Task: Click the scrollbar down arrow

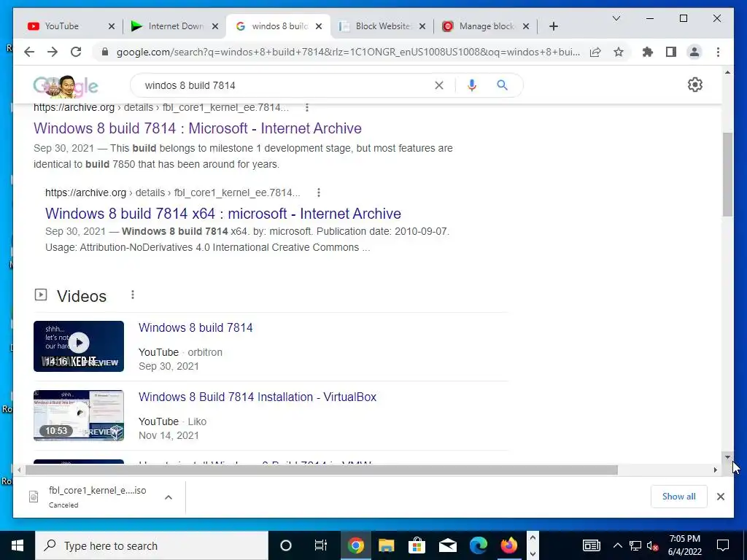Action: click(x=727, y=456)
